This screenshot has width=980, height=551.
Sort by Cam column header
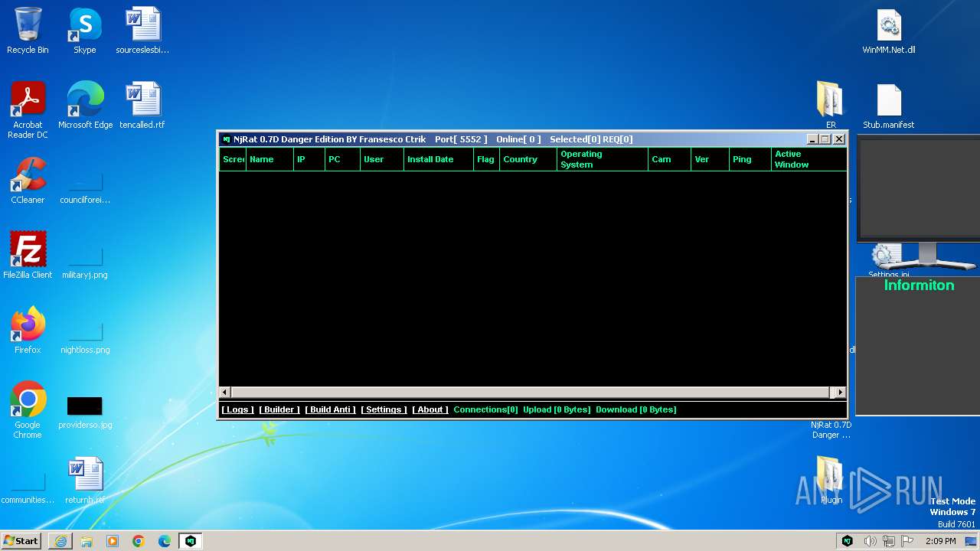(x=669, y=159)
